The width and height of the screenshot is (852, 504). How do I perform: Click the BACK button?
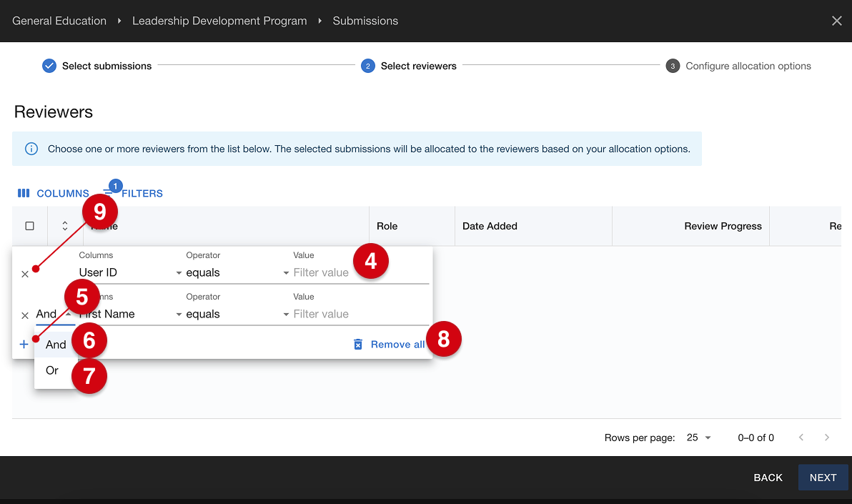point(768,478)
